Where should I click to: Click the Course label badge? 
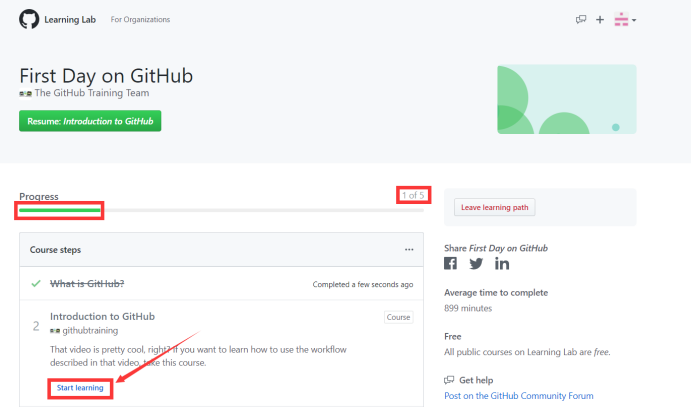(x=398, y=317)
